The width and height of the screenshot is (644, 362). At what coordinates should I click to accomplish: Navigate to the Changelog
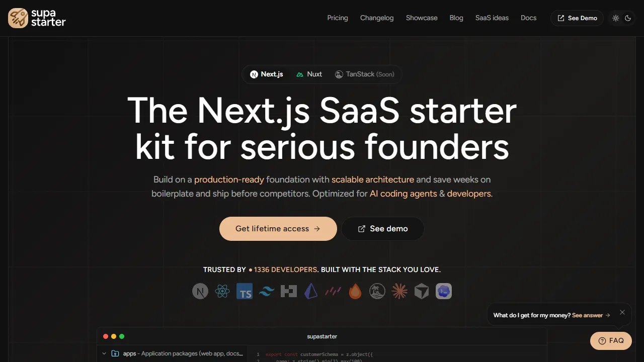click(x=376, y=18)
